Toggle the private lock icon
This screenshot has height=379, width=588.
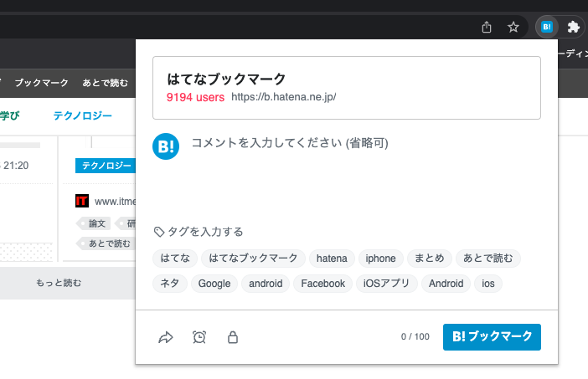(233, 337)
